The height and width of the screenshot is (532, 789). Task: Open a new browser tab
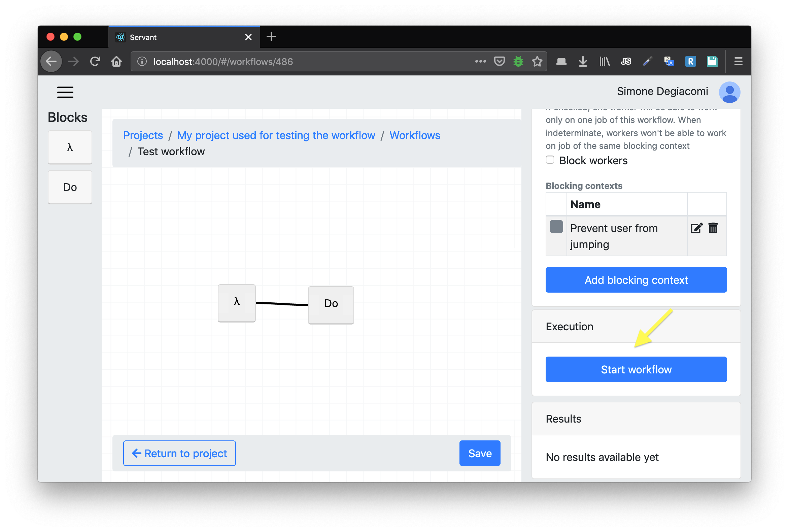click(x=271, y=37)
